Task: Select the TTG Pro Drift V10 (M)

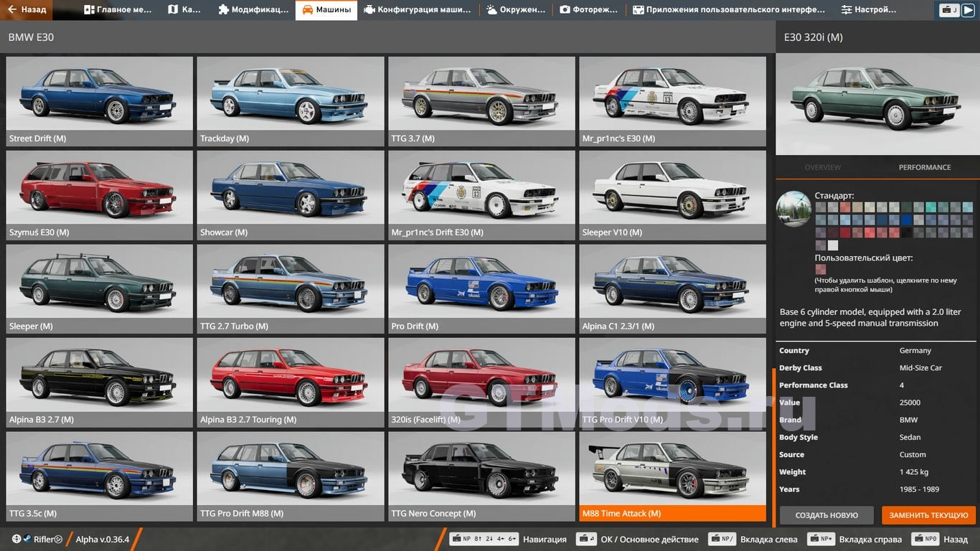Action: coord(673,382)
